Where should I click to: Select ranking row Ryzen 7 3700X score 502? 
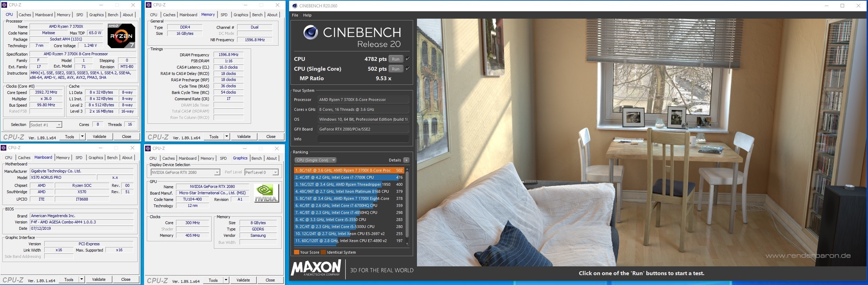click(x=349, y=170)
